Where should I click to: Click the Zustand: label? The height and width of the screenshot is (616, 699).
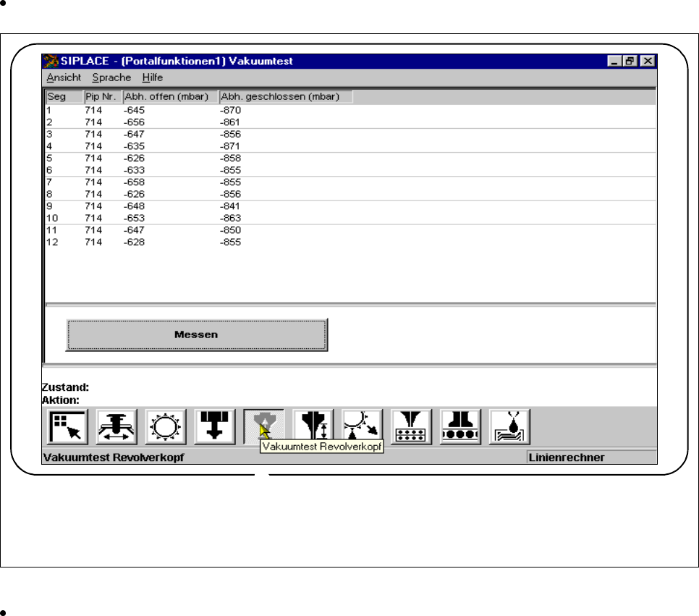(66, 387)
